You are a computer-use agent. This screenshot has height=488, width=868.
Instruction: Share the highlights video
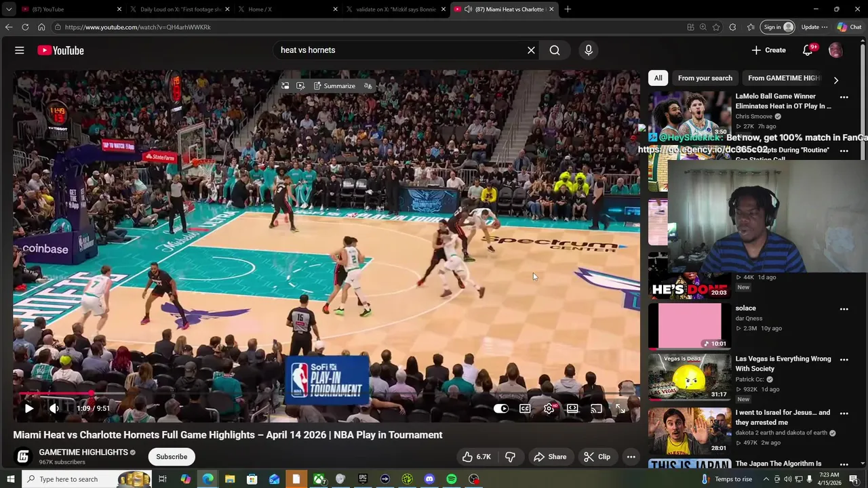click(x=550, y=457)
